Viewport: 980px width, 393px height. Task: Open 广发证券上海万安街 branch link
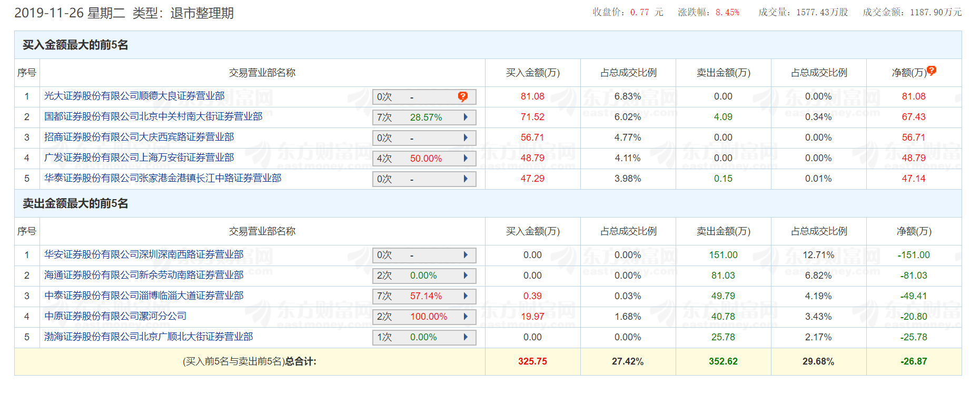139,158
